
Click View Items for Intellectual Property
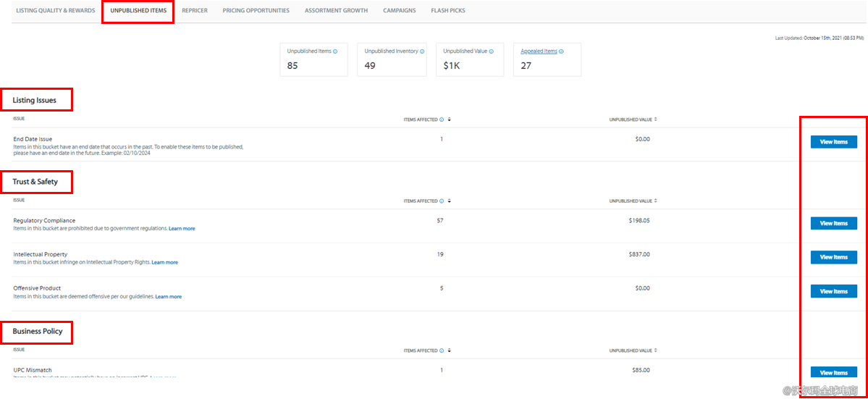833,257
